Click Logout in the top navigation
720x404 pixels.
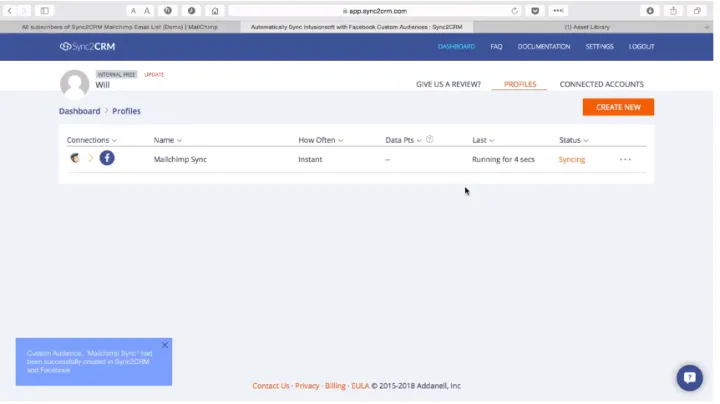[641, 46]
